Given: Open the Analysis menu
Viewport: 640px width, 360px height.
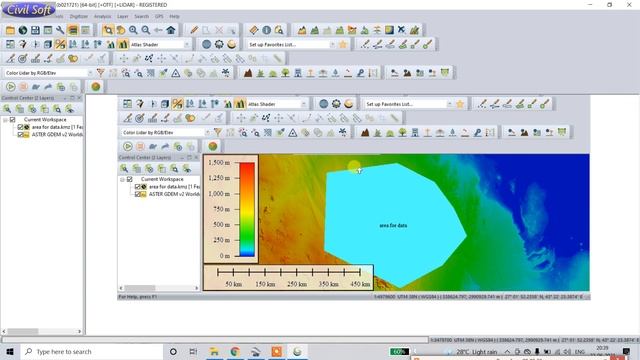Looking at the screenshot, I should coord(102,16).
